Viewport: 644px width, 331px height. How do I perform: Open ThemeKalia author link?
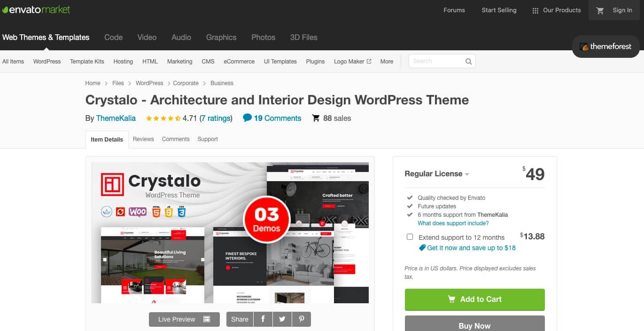[x=116, y=118]
